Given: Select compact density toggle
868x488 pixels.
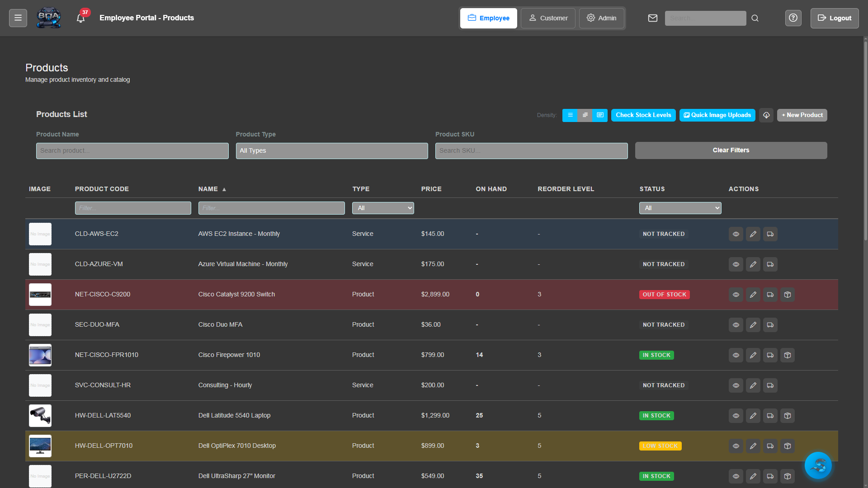Looking at the screenshot, I should [570, 115].
